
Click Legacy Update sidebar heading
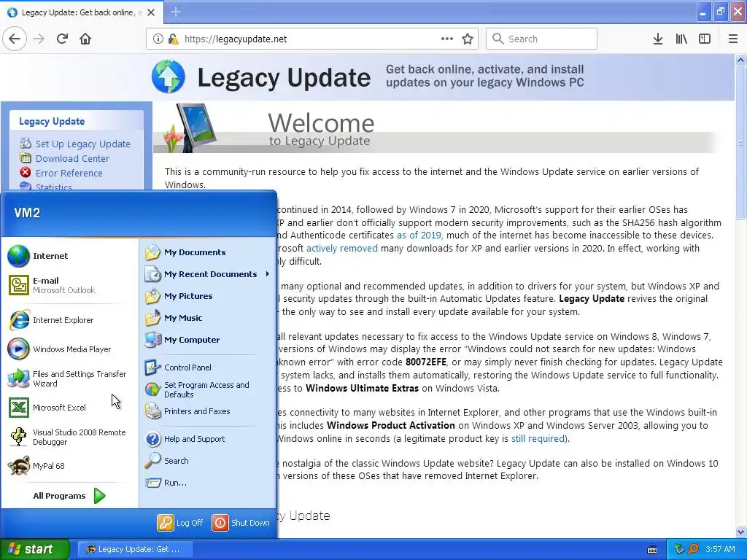52,122
